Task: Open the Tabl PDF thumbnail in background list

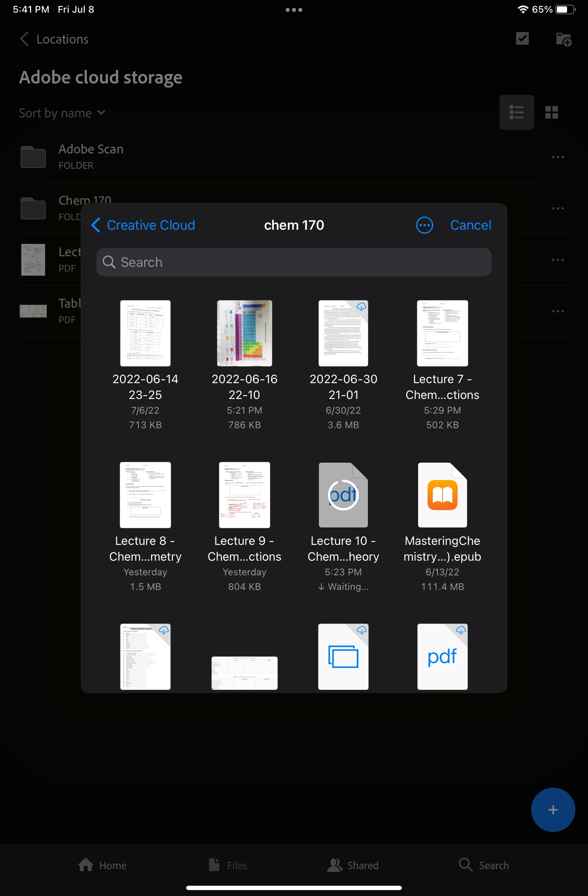Action: (x=33, y=311)
